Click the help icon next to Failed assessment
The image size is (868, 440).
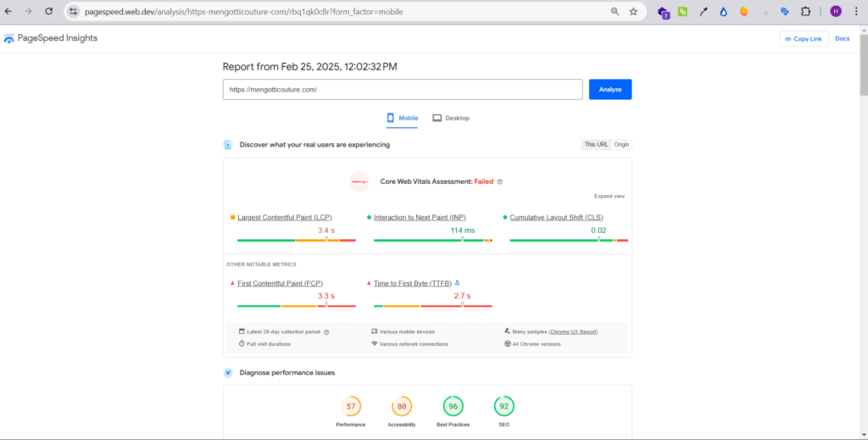point(500,181)
